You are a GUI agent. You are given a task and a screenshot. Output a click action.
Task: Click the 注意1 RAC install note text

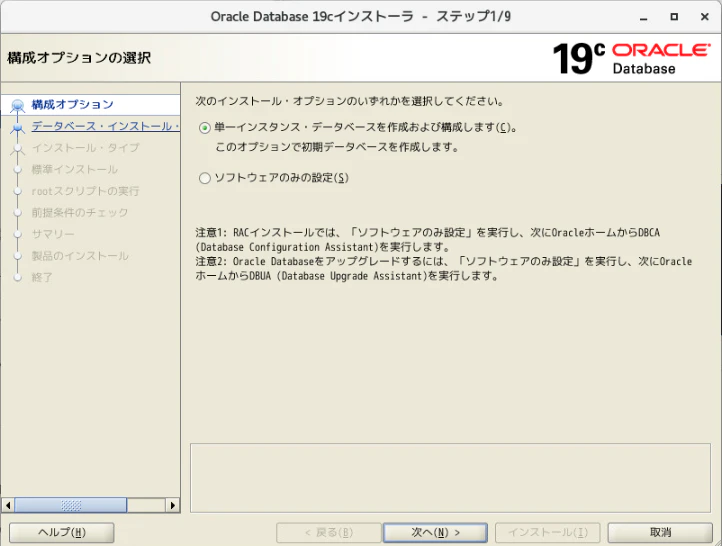[x=427, y=240]
